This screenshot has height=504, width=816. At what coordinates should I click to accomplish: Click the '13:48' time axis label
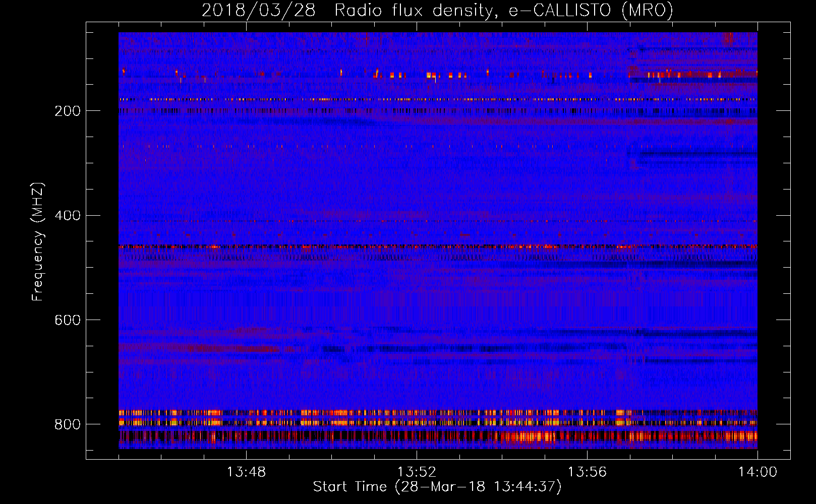pos(246,472)
